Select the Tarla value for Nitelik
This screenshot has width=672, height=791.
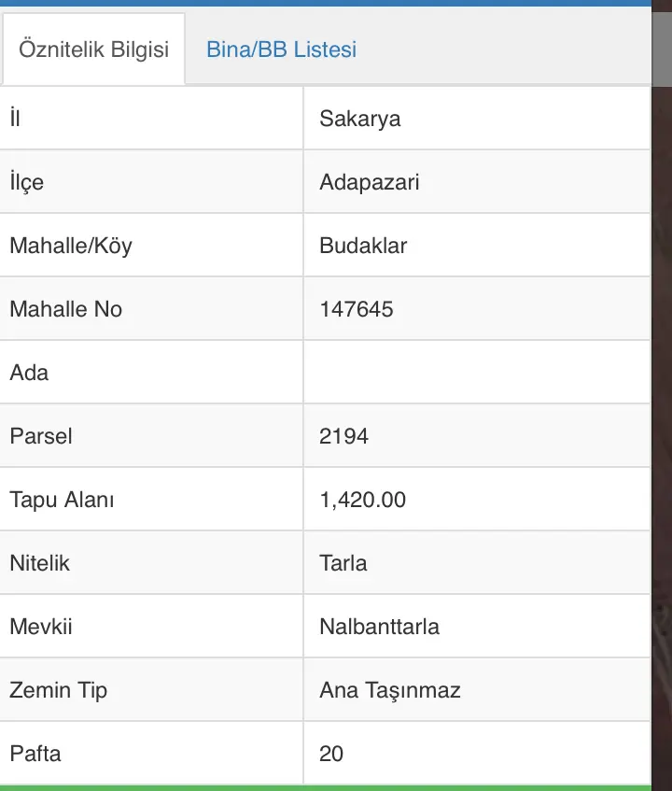coord(343,563)
